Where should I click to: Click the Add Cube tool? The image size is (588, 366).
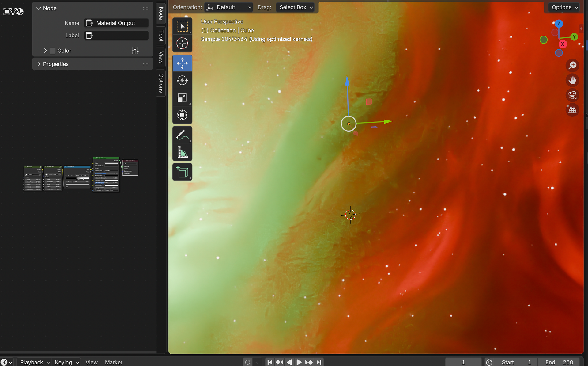(x=182, y=172)
